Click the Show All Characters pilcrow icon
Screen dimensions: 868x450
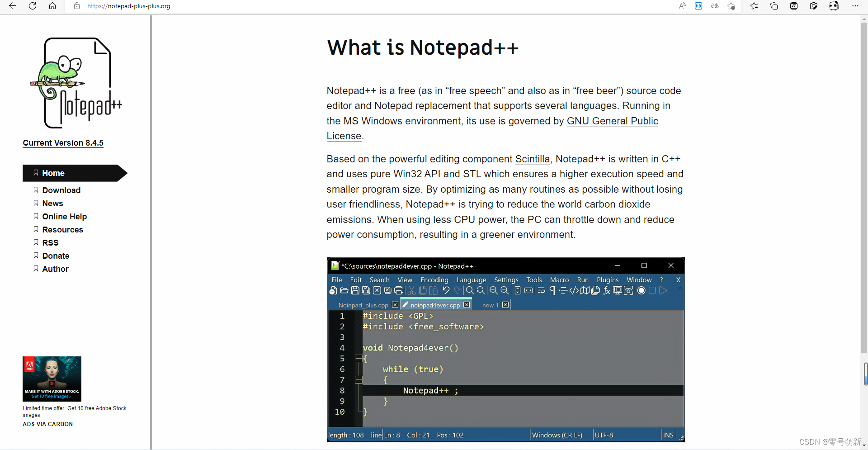point(552,290)
